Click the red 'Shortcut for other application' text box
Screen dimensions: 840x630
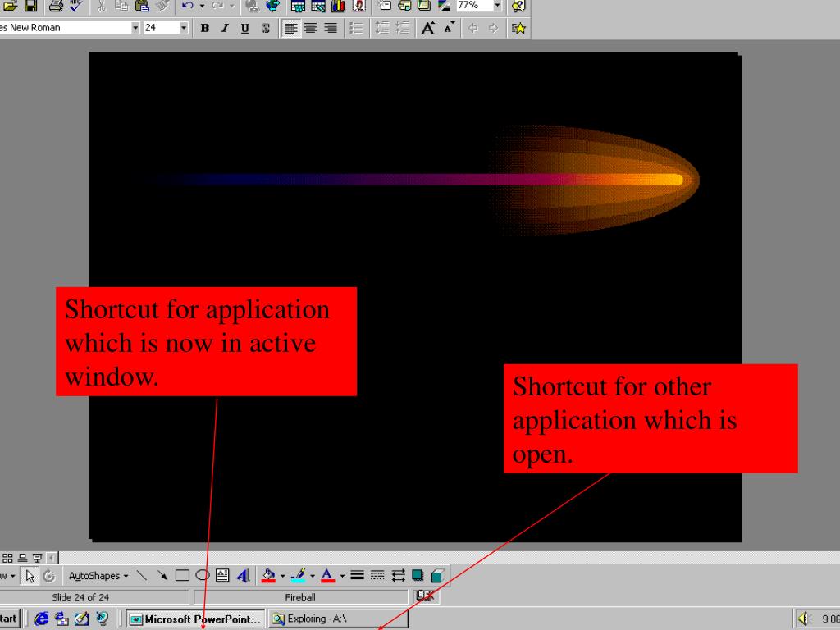click(x=651, y=418)
